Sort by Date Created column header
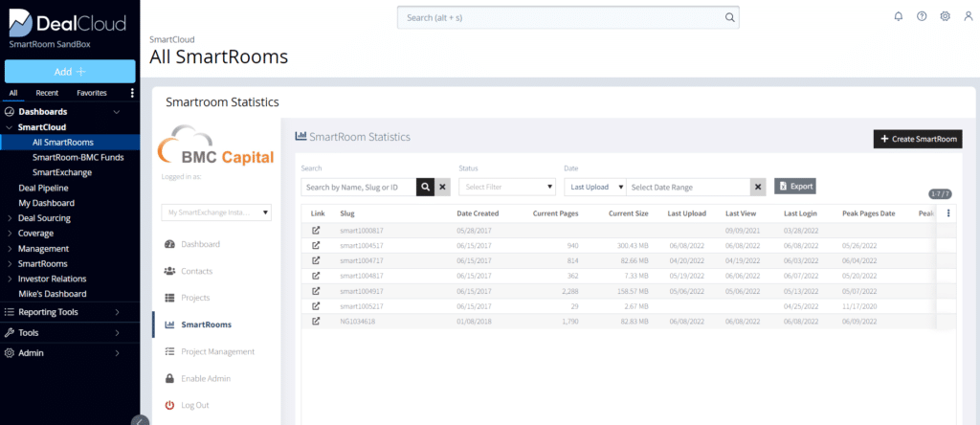Viewport: 980px width, 425px height. point(478,213)
